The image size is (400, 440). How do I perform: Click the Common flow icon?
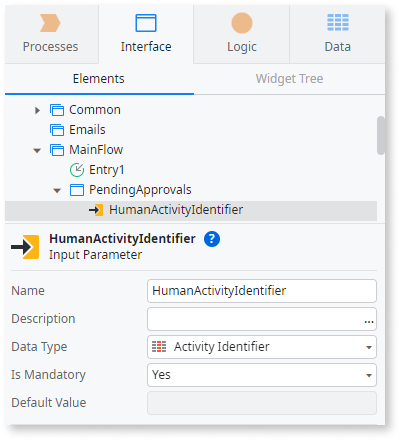click(x=57, y=110)
